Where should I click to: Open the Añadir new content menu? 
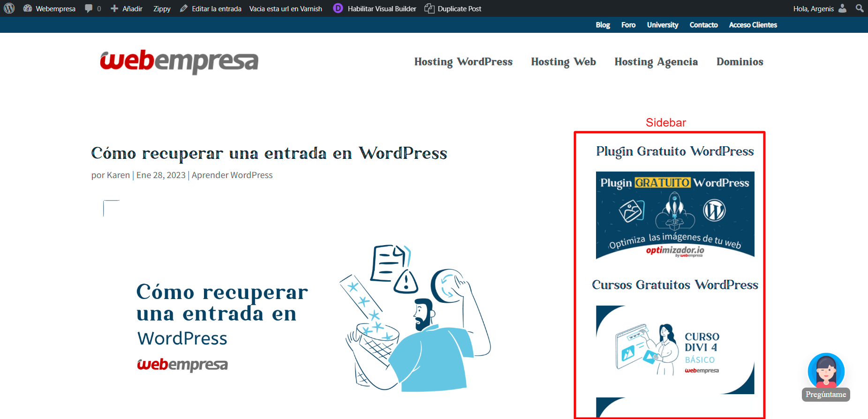[x=127, y=8]
